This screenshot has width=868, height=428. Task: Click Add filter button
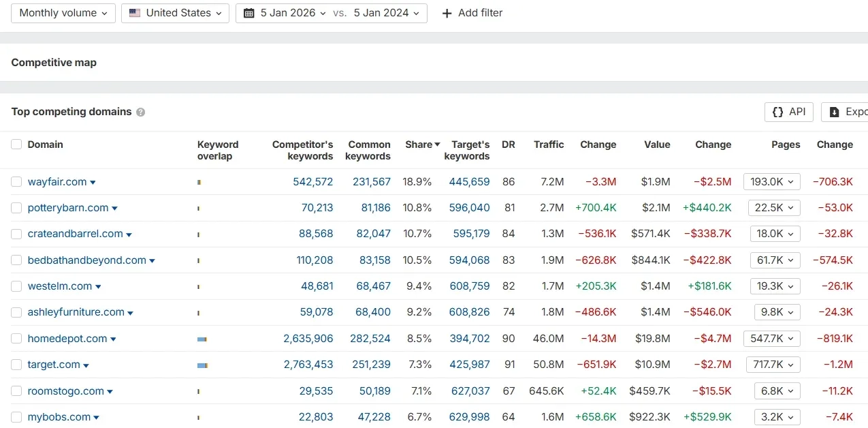(472, 13)
